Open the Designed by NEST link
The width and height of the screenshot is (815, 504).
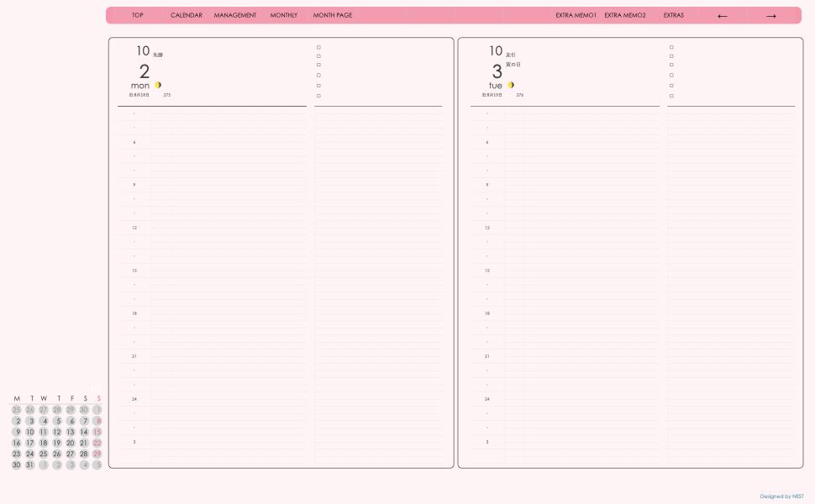point(781,496)
